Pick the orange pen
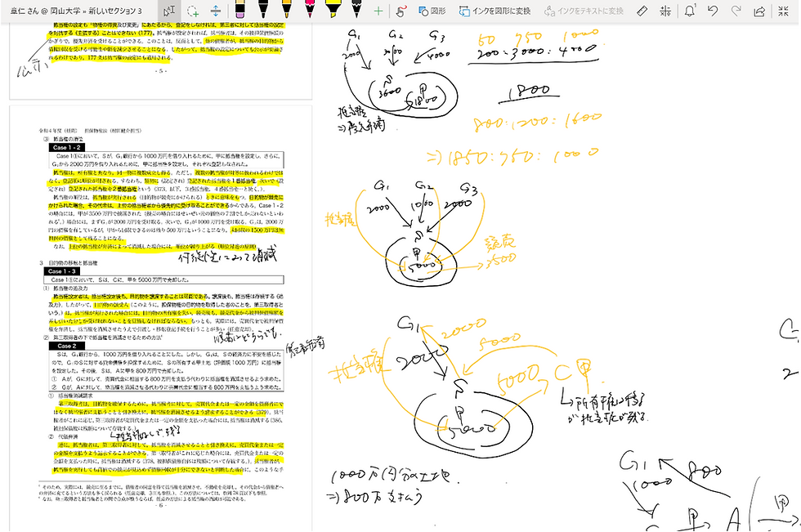Viewport: 801px width, 532px height. tap(287, 10)
